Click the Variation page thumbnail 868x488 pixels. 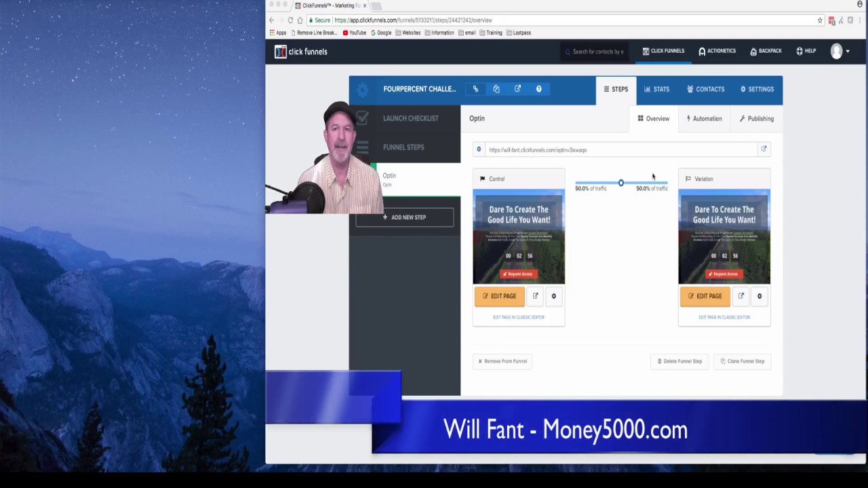(724, 237)
